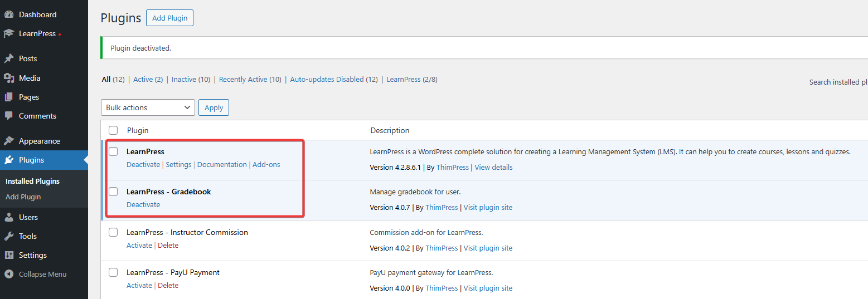The width and height of the screenshot is (868, 299).
Task: Open ThimPress author link in LearnPress row
Action: coord(453,168)
